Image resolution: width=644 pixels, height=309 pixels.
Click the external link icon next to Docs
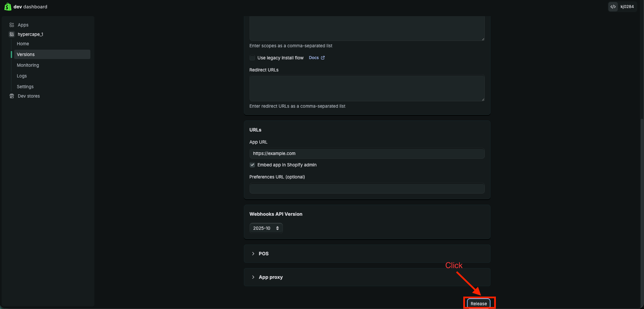pyautogui.click(x=323, y=58)
